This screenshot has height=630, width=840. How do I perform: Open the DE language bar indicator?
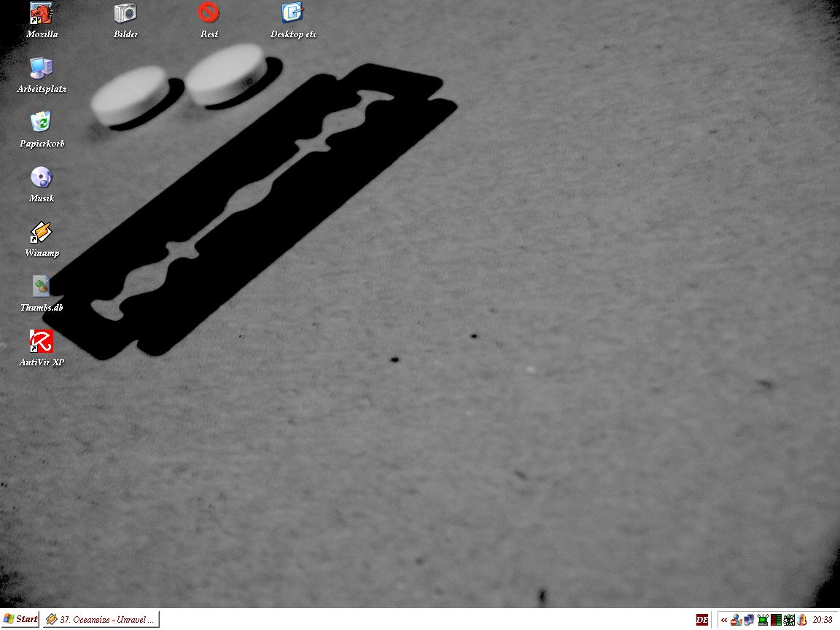(702, 620)
